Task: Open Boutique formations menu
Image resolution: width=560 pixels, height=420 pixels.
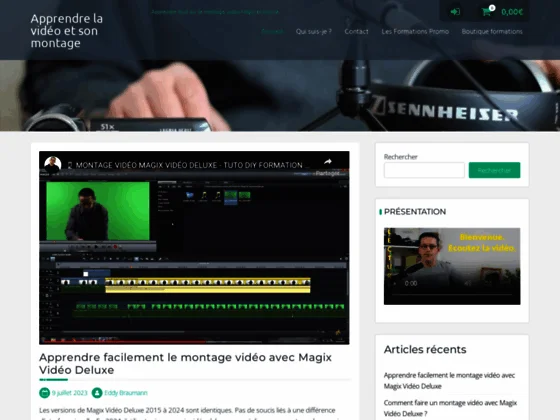Action: coord(492,31)
